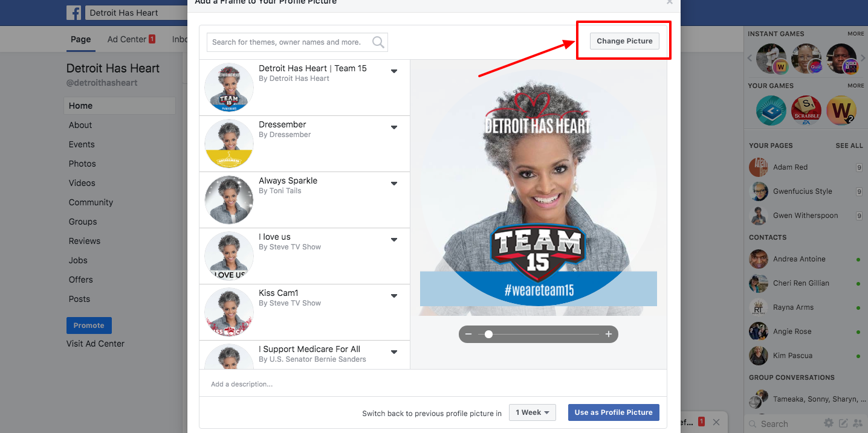Click the Adam Red page avatar
Viewport: 868px width, 433px height.
coord(759,167)
